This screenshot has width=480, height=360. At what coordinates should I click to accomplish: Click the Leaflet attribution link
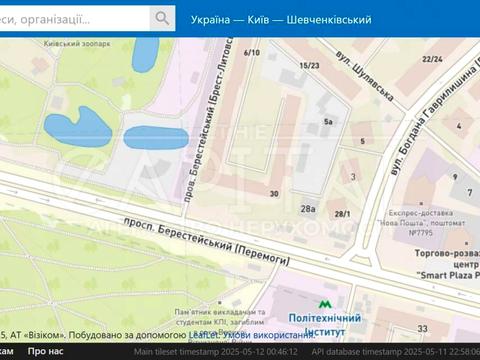203,335
